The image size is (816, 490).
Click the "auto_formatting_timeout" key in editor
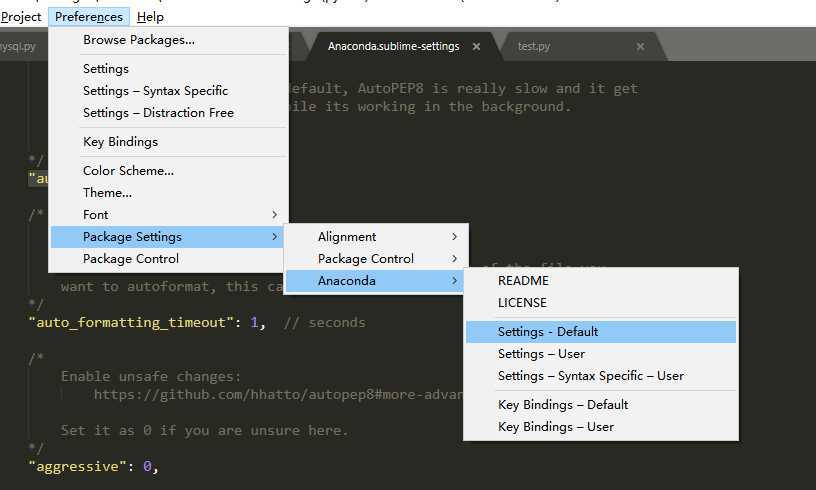131,323
